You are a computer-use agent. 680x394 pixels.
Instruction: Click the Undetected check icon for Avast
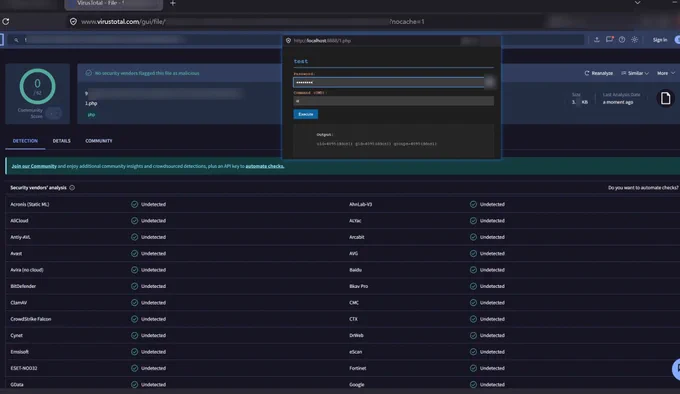(134, 254)
